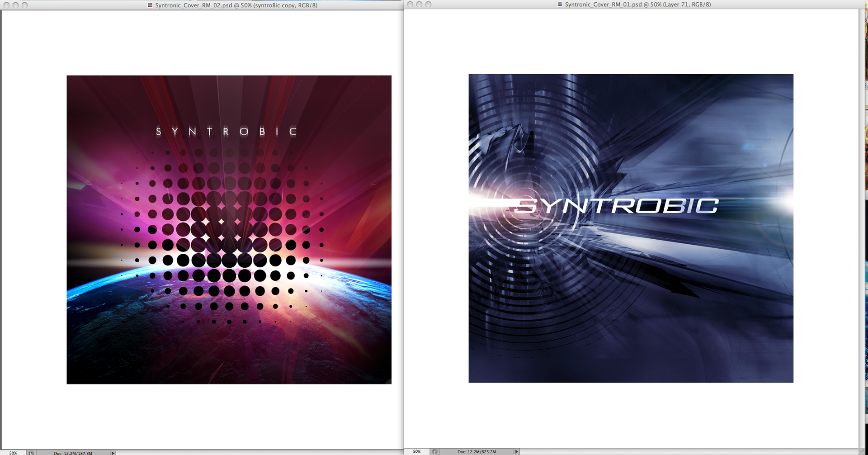Click Doc: 12.2M/625.2M status text
The width and height of the screenshot is (868, 455).
476,451
